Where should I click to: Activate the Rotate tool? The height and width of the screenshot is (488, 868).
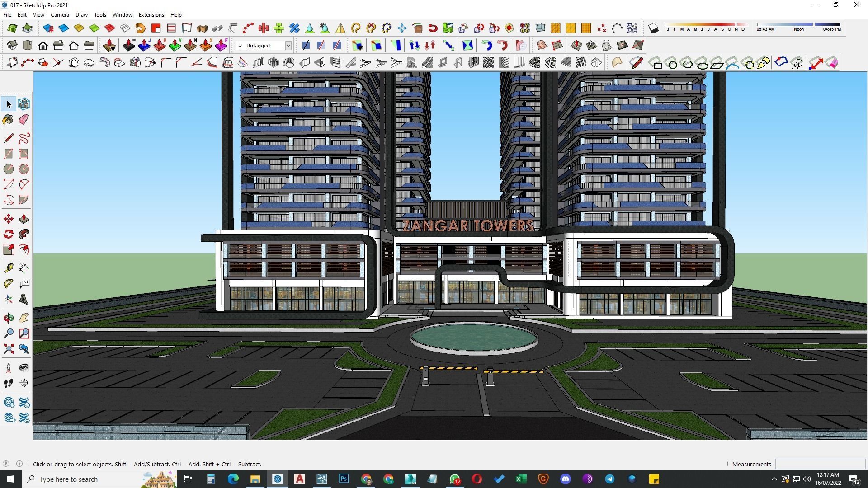coord(9,234)
